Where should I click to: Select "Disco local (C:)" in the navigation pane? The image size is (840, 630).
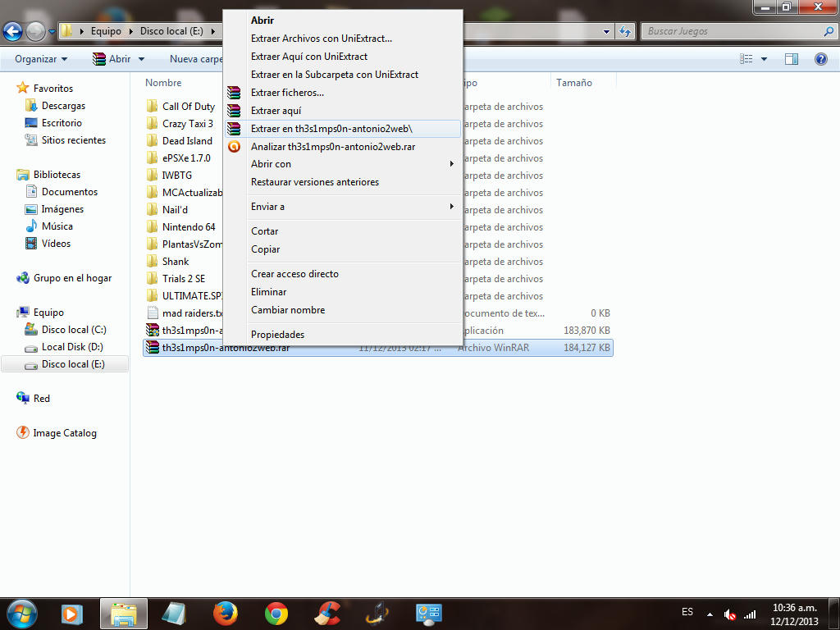(74, 330)
